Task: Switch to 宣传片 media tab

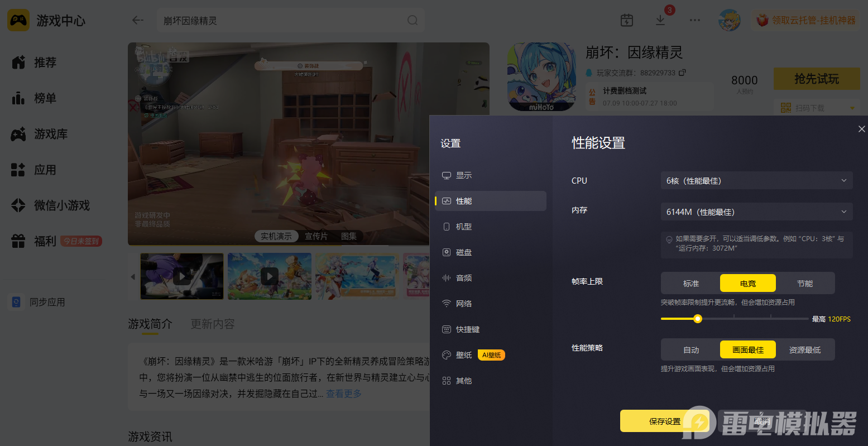Action: (x=316, y=236)
